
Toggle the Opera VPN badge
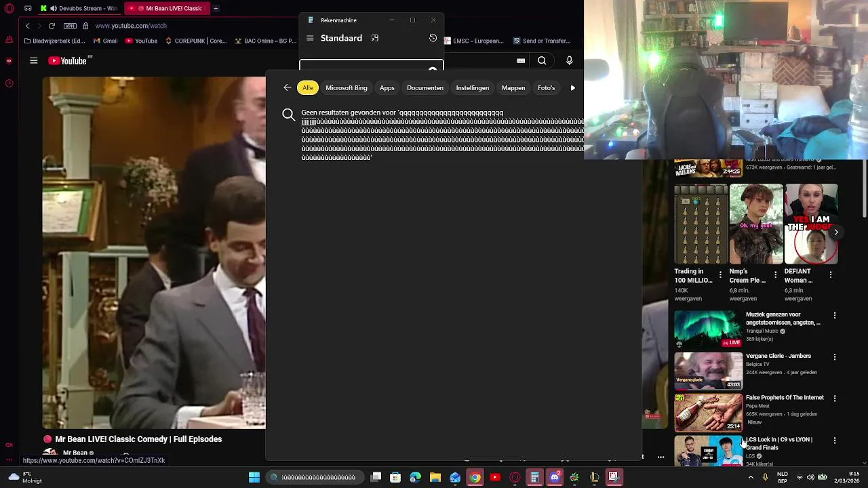70,26
